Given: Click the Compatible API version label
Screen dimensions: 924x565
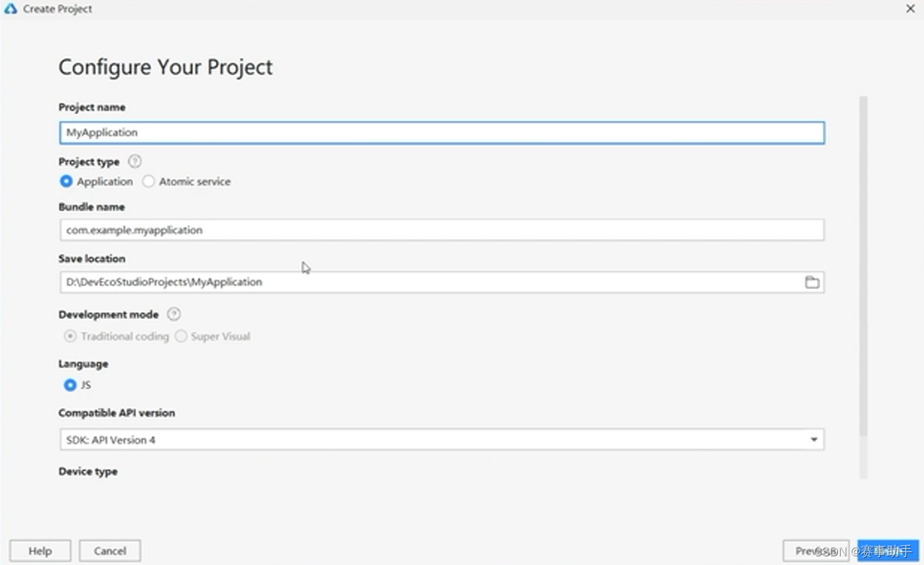Looking at the screenshot, I should pyautogui.click(x=117, y=413).
